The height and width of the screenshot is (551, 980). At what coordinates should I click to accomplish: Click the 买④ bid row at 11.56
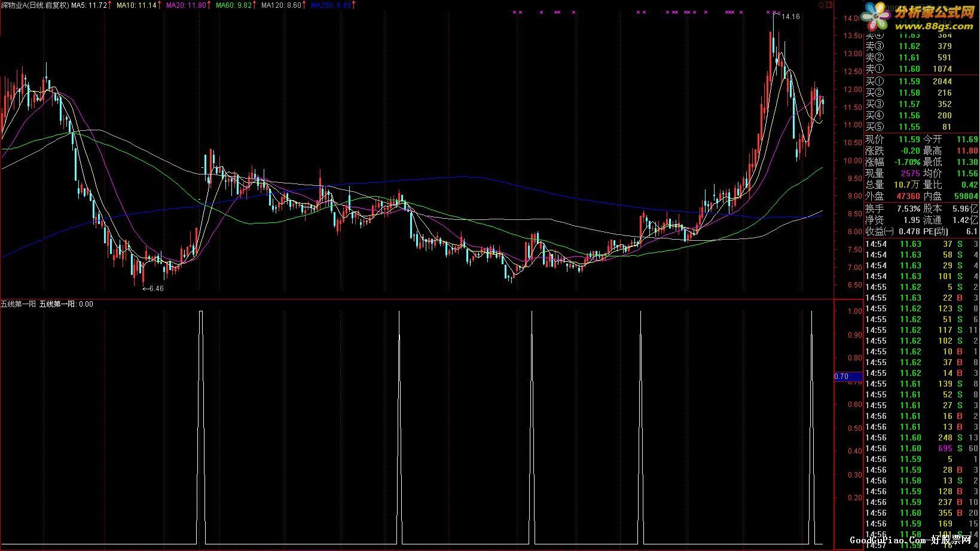click(x=909, y=115)
